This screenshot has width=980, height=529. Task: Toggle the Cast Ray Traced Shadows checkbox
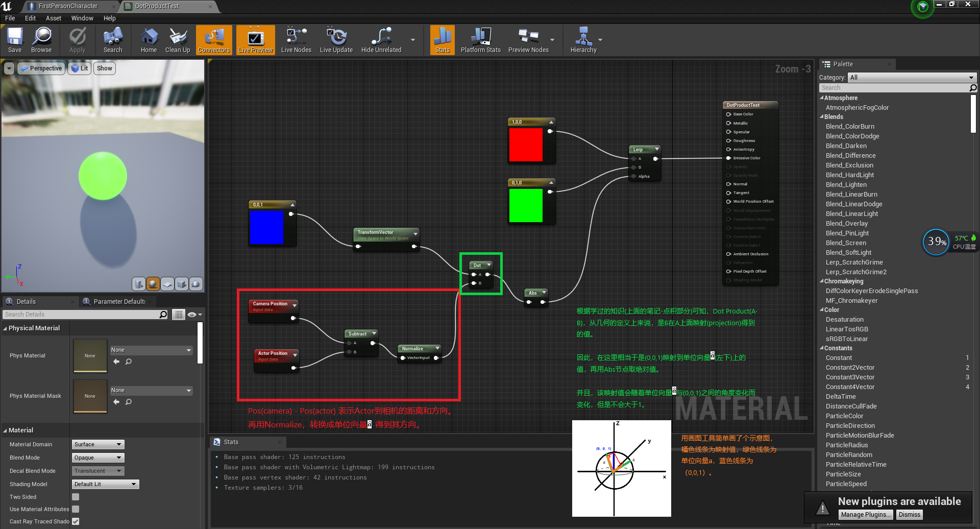[76, 521]
